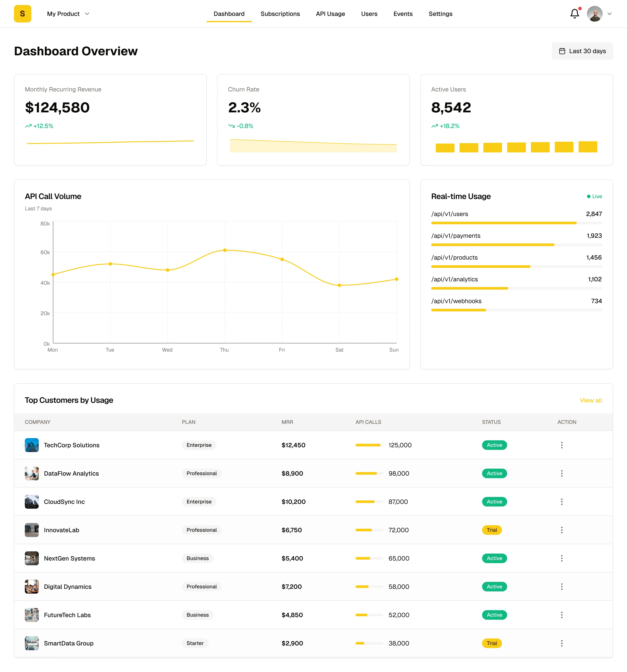Click the DataFlow Analytics company thumbnail
Screen dimensions: 627x672
[x=32, y=473]
